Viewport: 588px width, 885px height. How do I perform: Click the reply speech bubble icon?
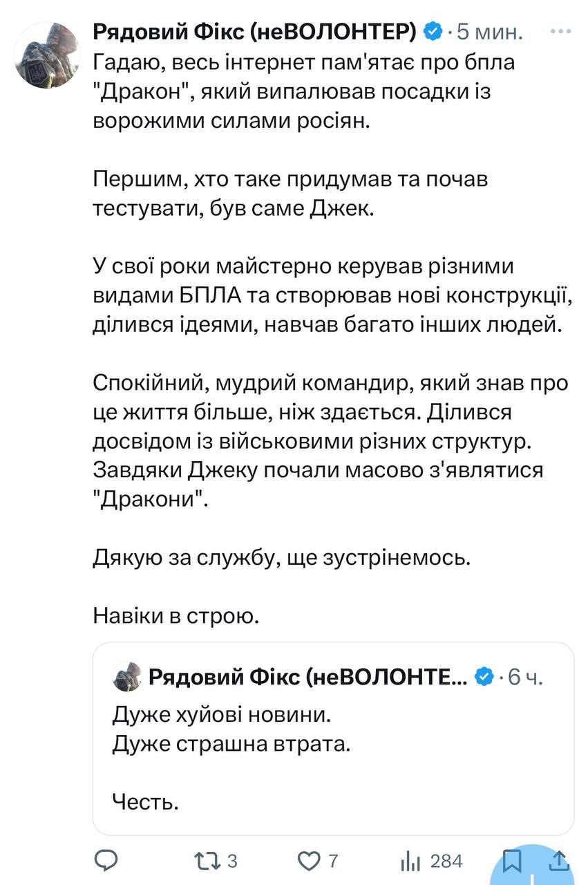106,861
